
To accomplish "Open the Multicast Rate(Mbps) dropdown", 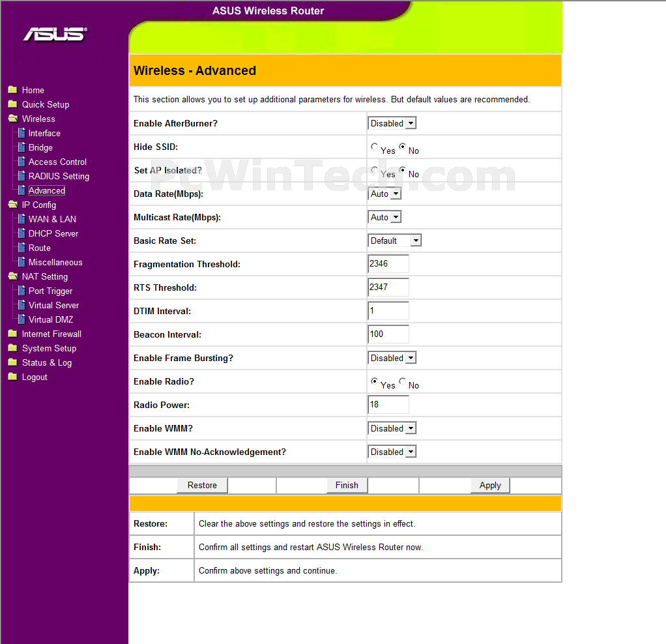I will (x=384, y=217).
